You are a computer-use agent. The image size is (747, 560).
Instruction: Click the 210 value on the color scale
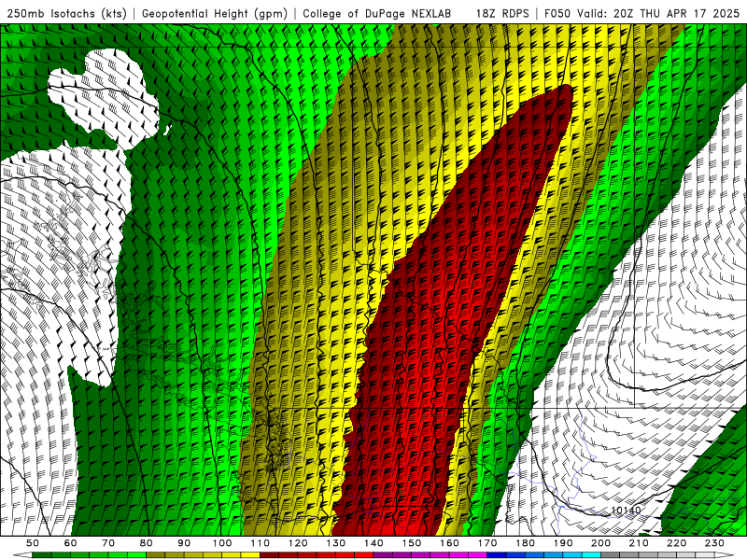pos(640,543)
